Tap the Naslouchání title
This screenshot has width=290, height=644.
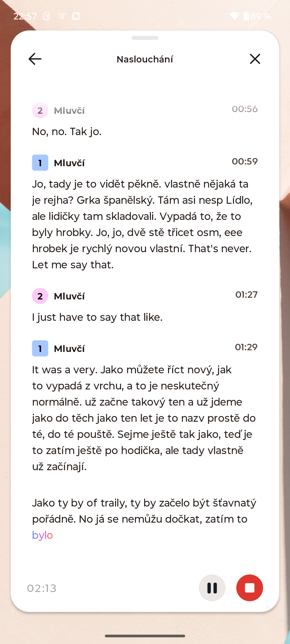[x=145, y=59]
